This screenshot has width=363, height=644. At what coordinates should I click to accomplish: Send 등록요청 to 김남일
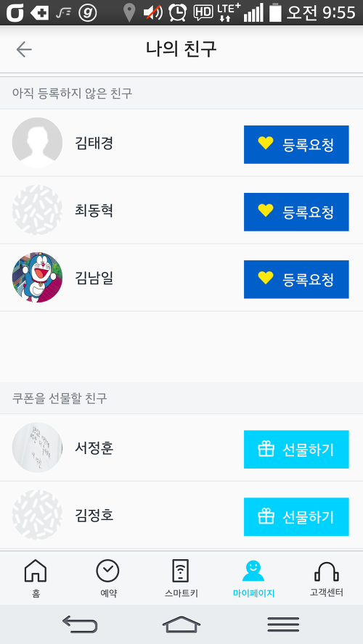click(x=296, y=279)
